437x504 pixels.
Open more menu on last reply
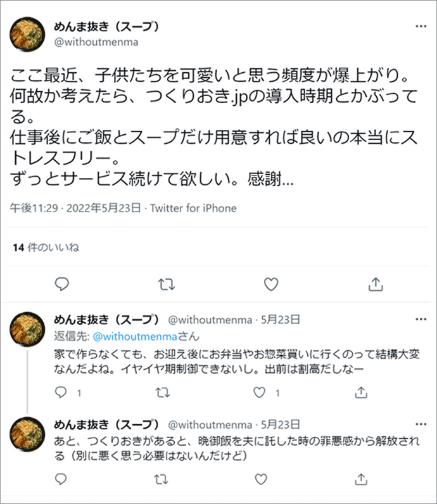coord(419,424)
